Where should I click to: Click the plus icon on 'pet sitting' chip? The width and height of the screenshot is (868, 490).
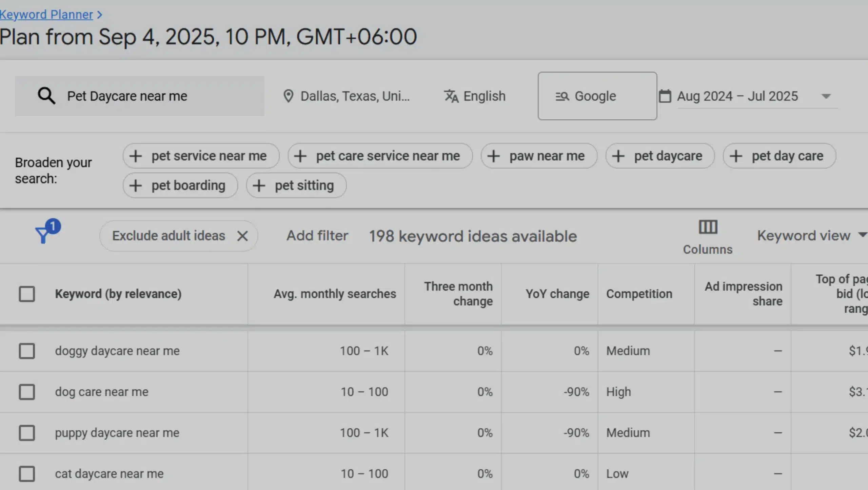click(259, 186)
